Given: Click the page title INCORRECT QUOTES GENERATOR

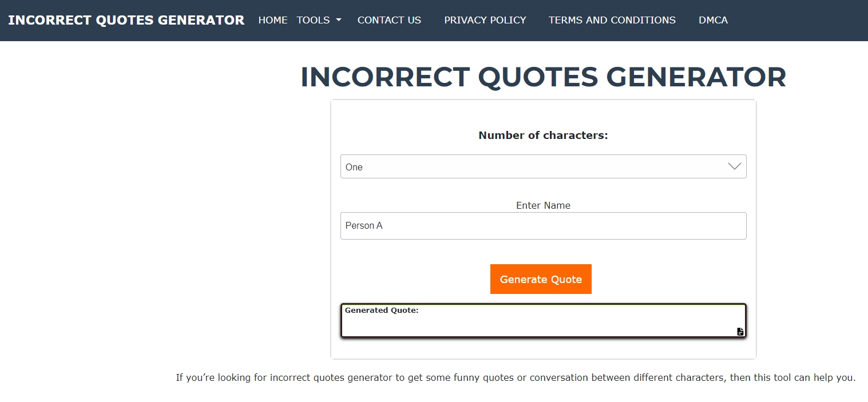Looking at the screenshot, I should 543,77.
